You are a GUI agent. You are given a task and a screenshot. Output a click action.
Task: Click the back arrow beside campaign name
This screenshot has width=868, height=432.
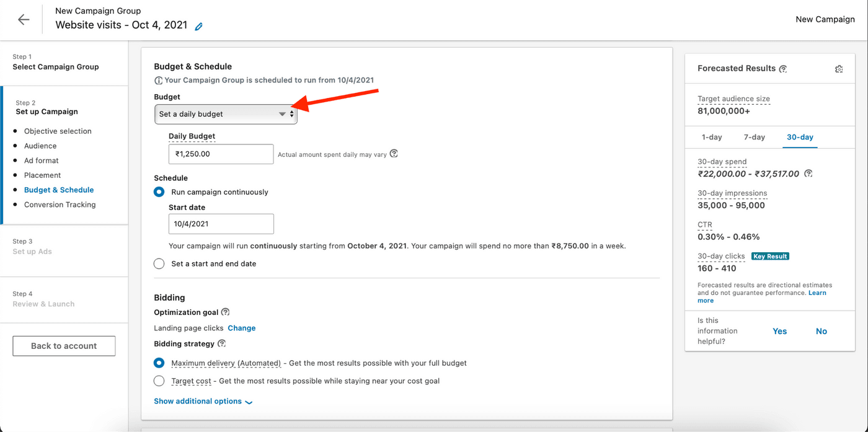click(23, 19)
